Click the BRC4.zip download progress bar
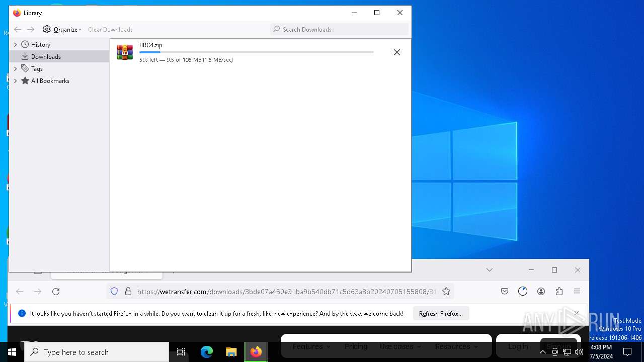Viewport: 644px width, 362px height. coord(256,52)
